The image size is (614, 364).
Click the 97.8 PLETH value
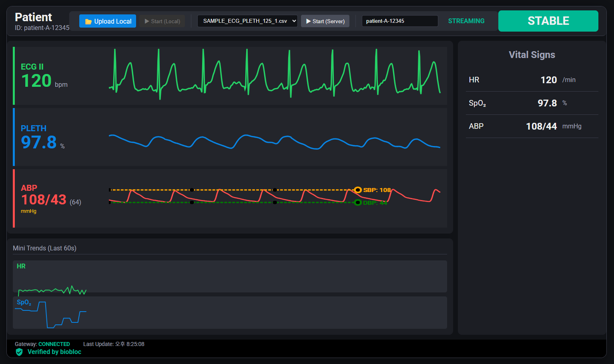tap(39, 142)
